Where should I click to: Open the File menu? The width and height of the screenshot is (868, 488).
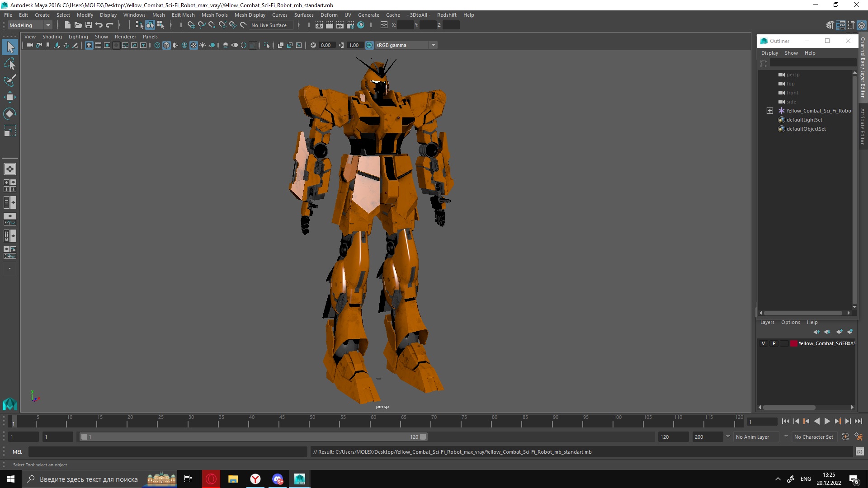pos(8,15)
